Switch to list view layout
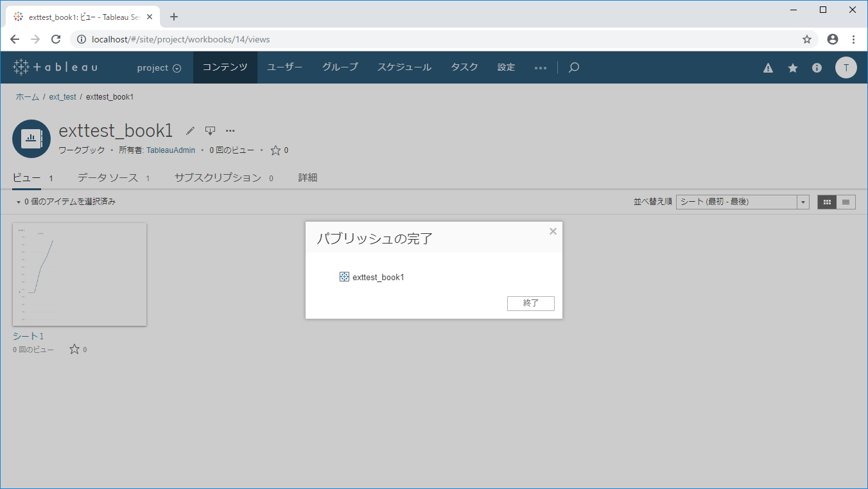This screenshot has width=868, height=489. pyautogui.click(x=846, y=202)
